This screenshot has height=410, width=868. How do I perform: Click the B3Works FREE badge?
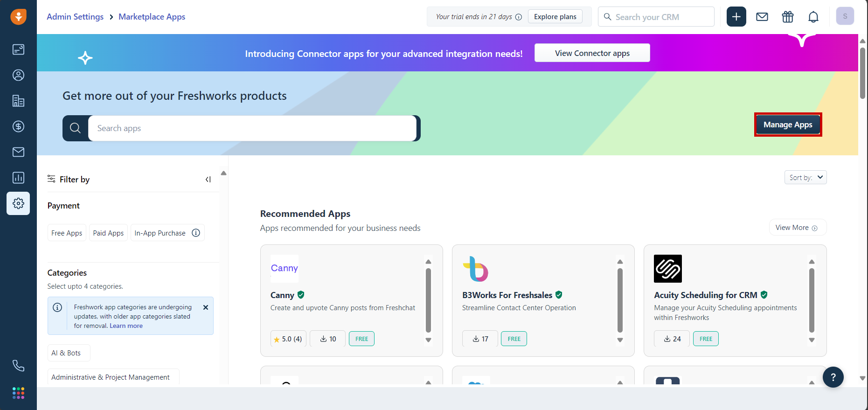pyautogui.click(x=514, y=339)
